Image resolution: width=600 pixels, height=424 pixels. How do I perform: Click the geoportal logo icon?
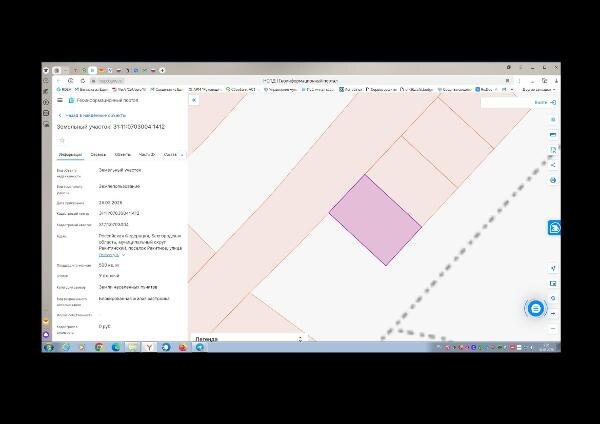71,100
